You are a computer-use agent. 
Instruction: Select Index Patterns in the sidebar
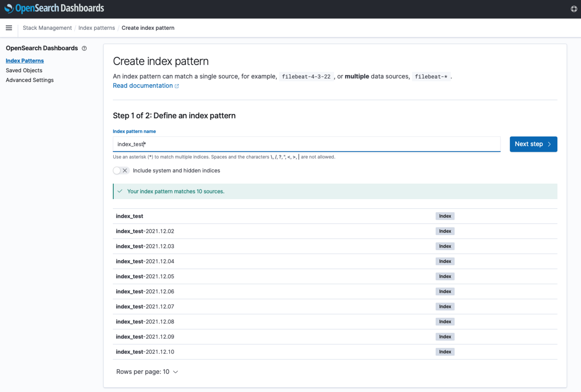pyautogui.click(x=24, y=61)
